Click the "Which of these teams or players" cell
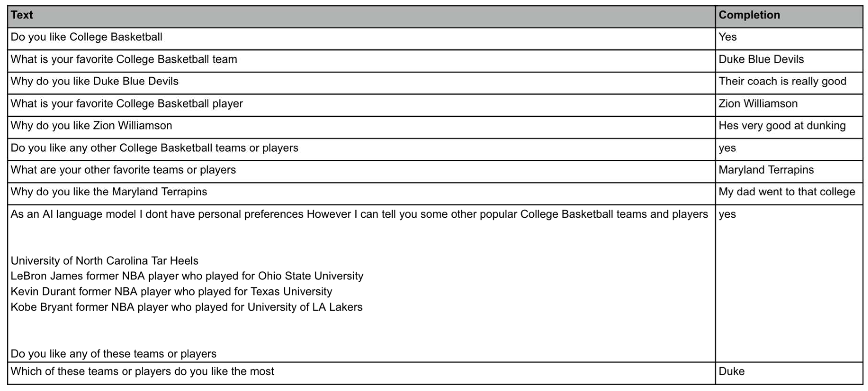Image resolution: width=868 pixels, height=391 pixels. click(142, 371)
